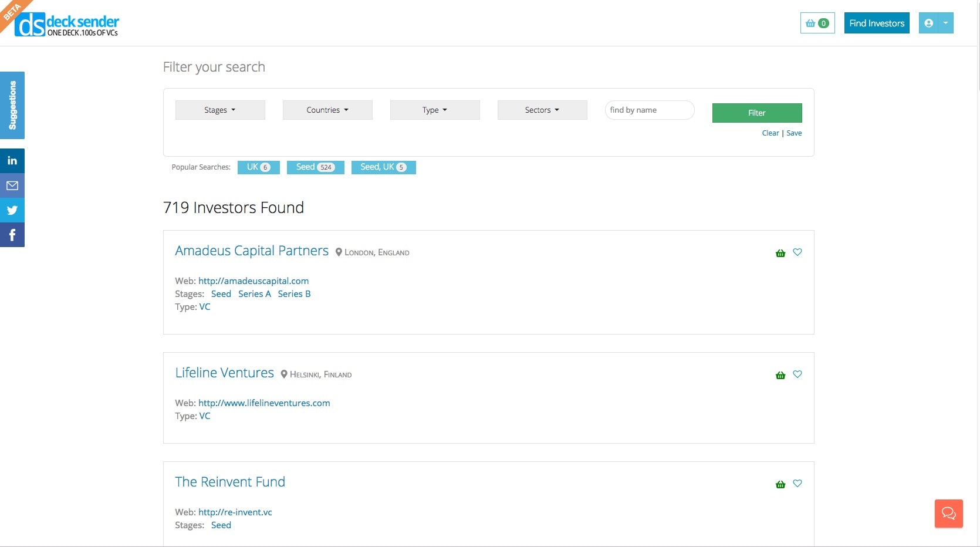
Task: Add Amadeus Capital Partners to basket
Action: coord(780,253)
